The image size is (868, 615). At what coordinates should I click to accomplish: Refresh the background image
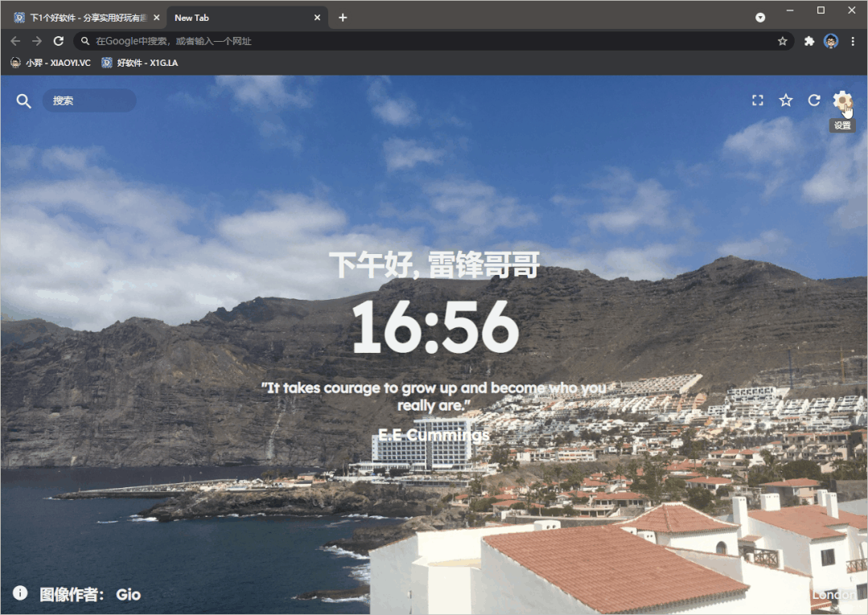tap(814, 100)
